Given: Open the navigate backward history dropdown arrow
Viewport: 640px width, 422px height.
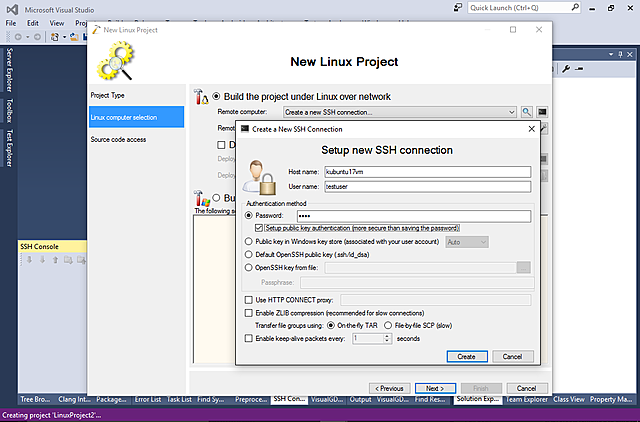Looking at the screenshot, I should [27, 37].
